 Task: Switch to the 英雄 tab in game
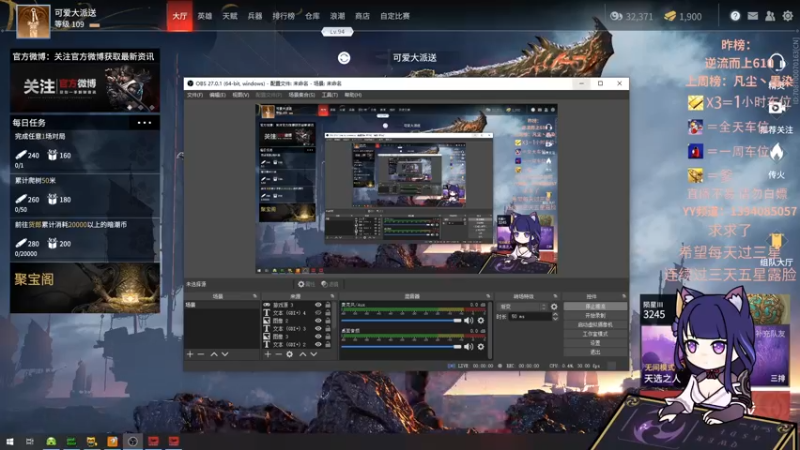point(205,16)
